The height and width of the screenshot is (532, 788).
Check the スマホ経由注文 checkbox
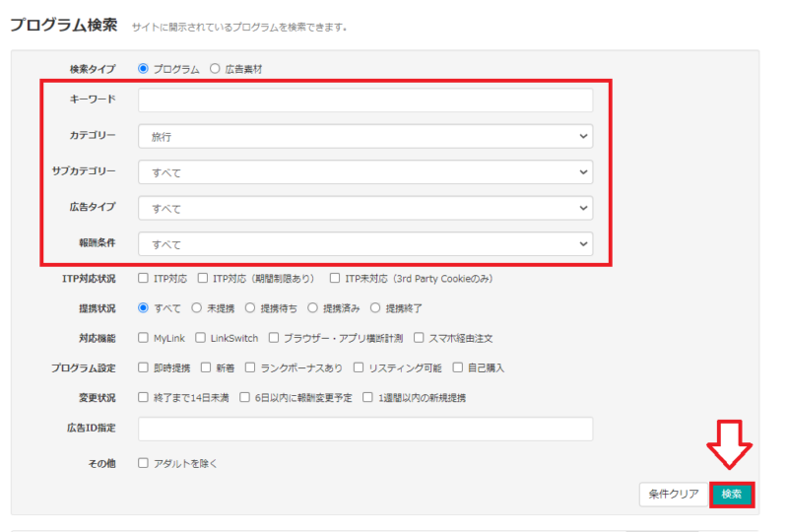tap(419, 337)
